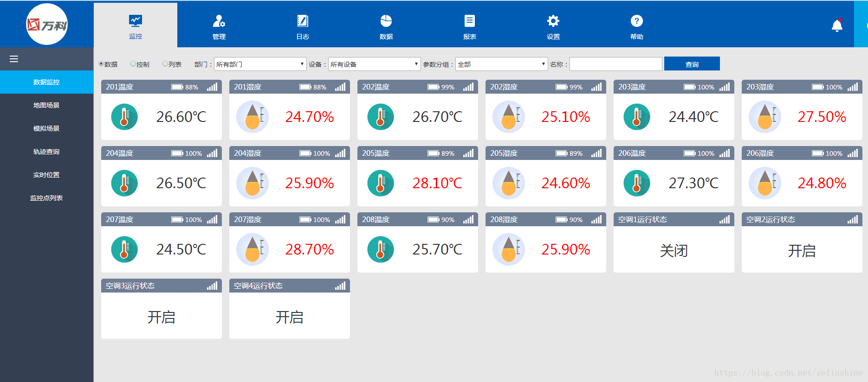Click the 201温度 thermometer icon

pos(124,117)
